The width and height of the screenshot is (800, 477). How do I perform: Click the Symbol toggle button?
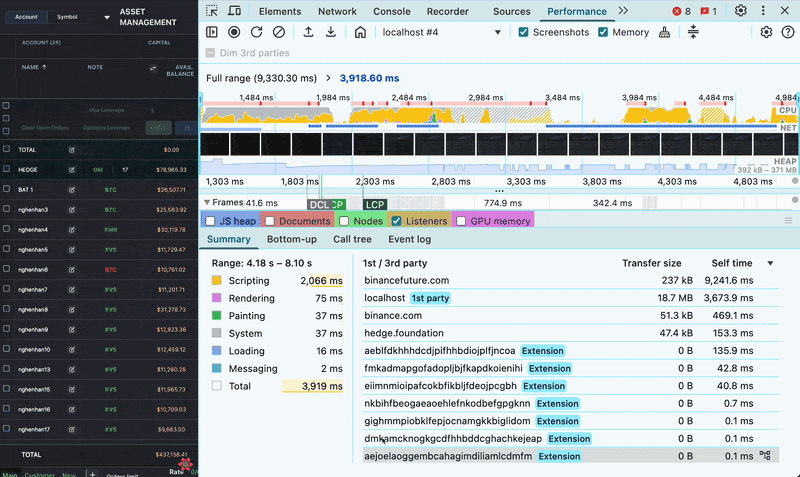[67, 17]
